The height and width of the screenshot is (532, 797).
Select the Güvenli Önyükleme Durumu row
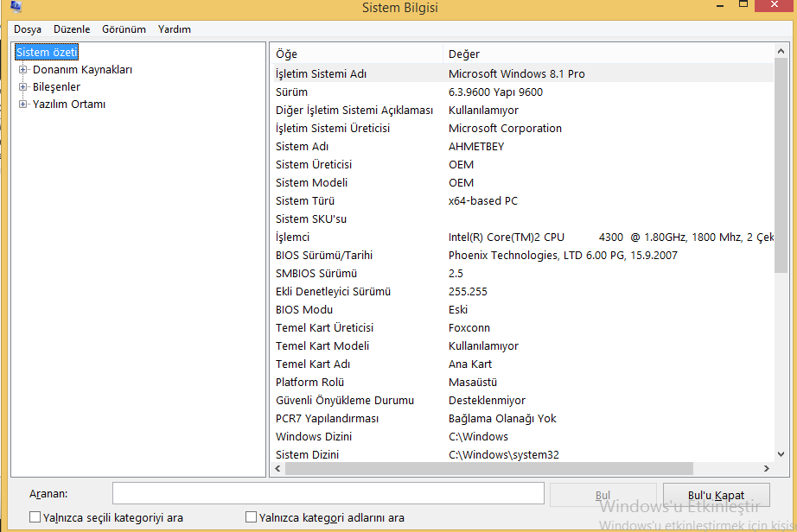522,401
